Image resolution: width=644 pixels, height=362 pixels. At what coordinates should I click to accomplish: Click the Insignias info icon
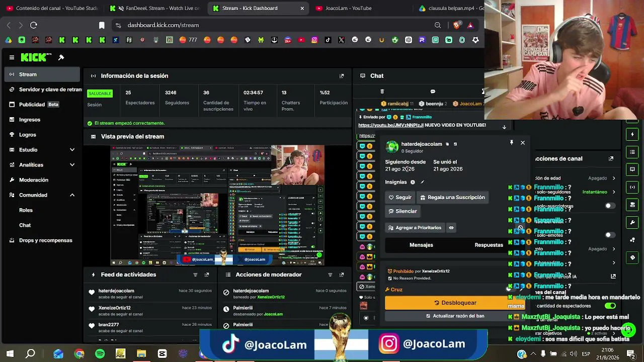pos(413,182)
